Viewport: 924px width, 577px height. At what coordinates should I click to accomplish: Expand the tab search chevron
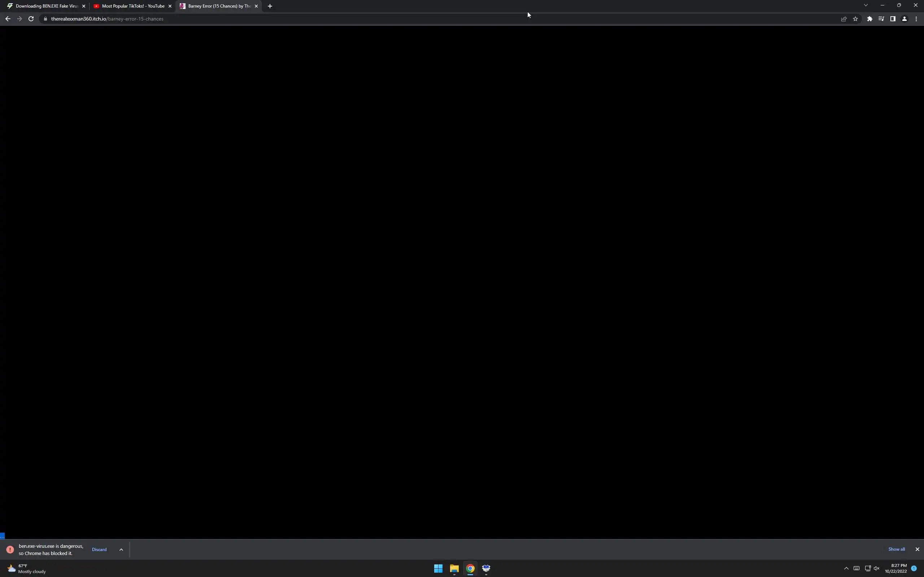(866, 5)
